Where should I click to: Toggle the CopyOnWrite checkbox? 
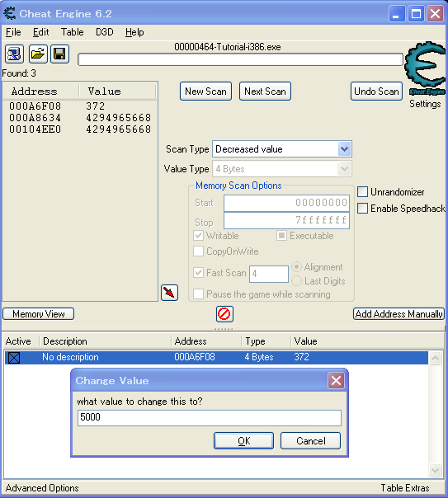coord(199,251)
